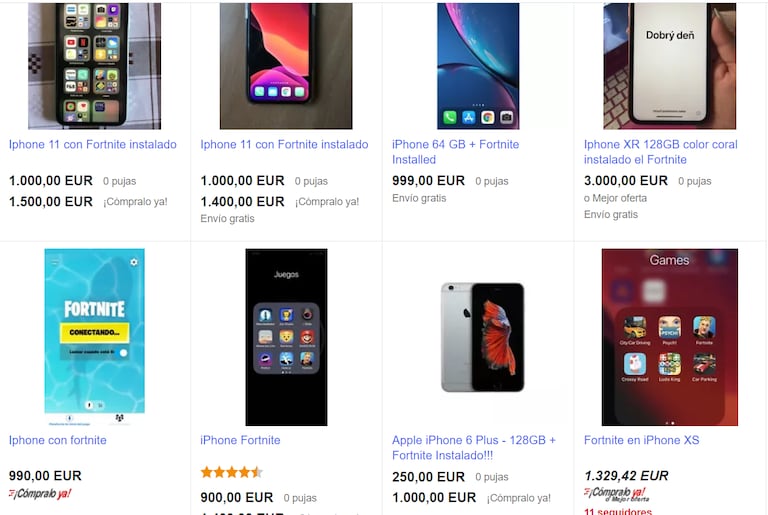Click the blue wallpaper iPhone XR photo
768x515 pixels.
pyautogui.click(x=478, y=66)
